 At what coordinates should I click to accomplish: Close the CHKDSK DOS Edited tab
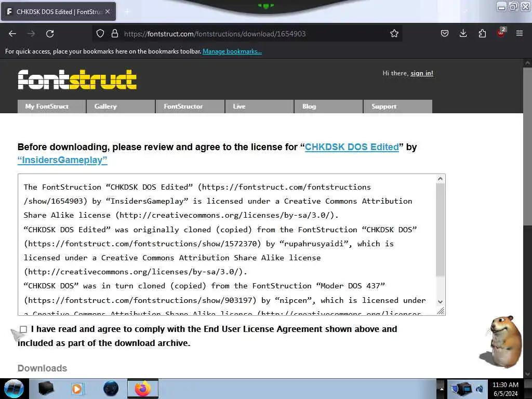pos(108,11)
